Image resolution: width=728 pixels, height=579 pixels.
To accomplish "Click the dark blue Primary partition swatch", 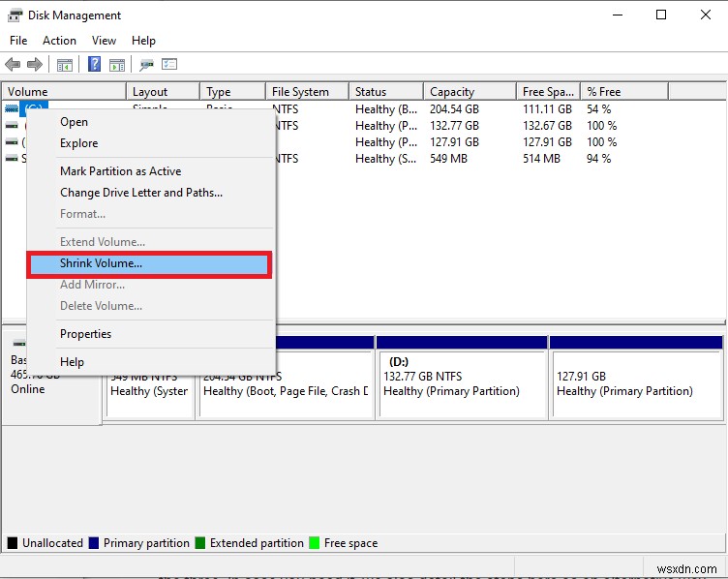I will tap(94, 543).
